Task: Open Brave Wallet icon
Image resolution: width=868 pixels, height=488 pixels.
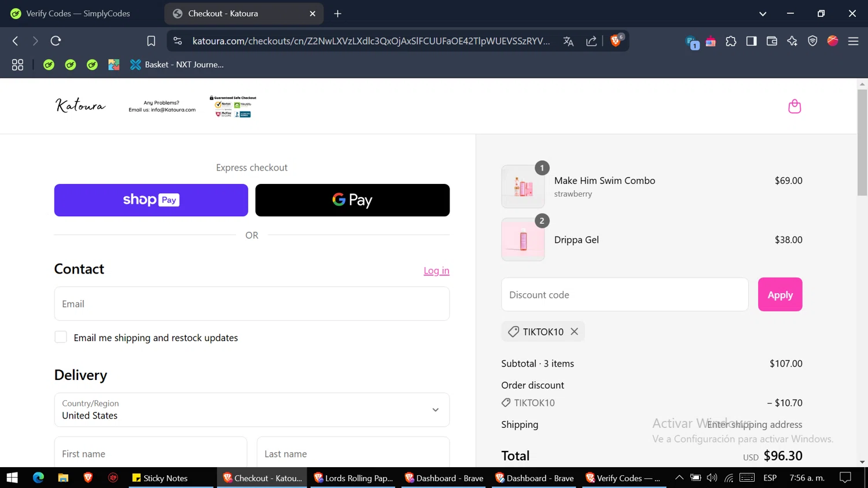Action: 771,40
